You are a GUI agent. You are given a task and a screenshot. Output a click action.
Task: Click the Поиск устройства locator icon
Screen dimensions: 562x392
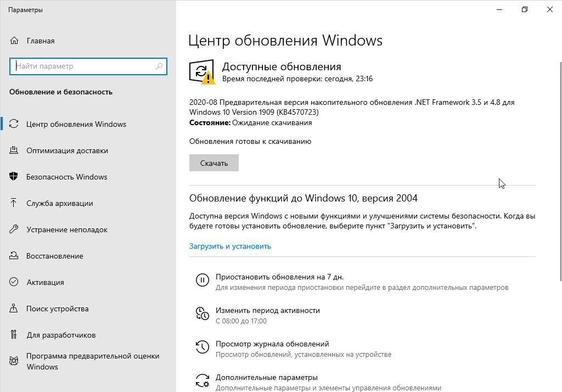[14, 309]
